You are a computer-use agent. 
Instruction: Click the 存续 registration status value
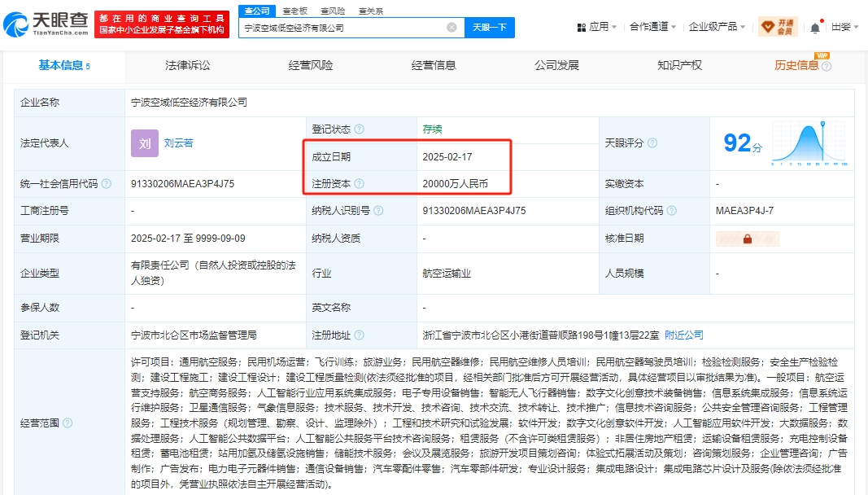tap(432, 129)
